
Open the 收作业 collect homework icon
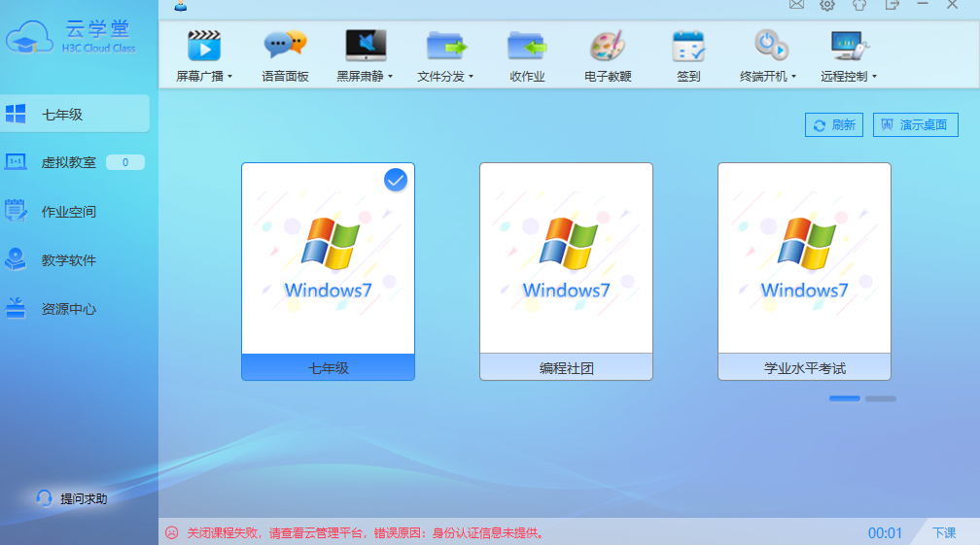(x=527, y=46)
